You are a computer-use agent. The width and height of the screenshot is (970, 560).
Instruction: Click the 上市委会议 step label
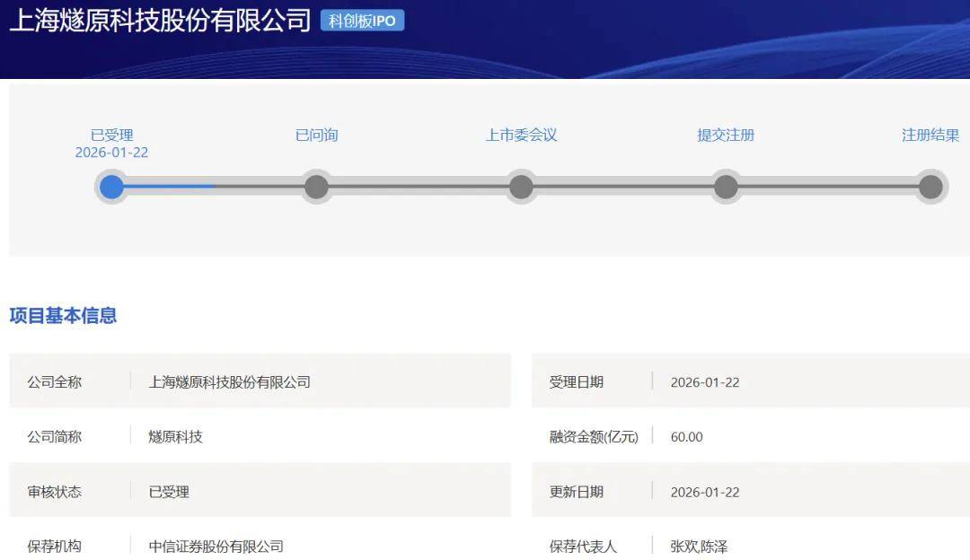(x=521, y=136)
